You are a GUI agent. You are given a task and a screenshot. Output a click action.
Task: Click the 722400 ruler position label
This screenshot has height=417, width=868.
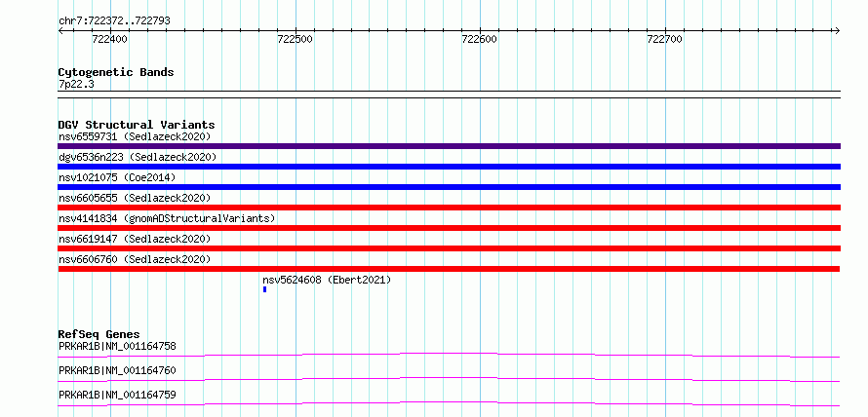109,39
